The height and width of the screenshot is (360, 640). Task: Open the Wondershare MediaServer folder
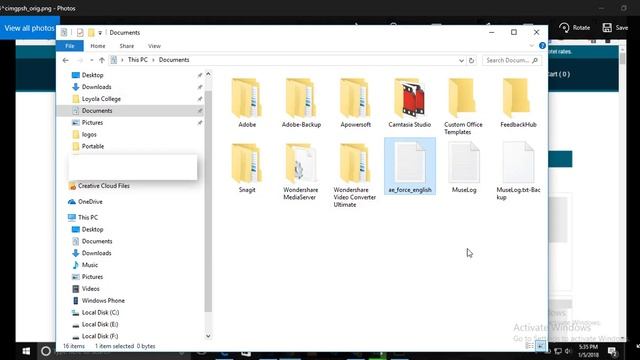(300, 171)
